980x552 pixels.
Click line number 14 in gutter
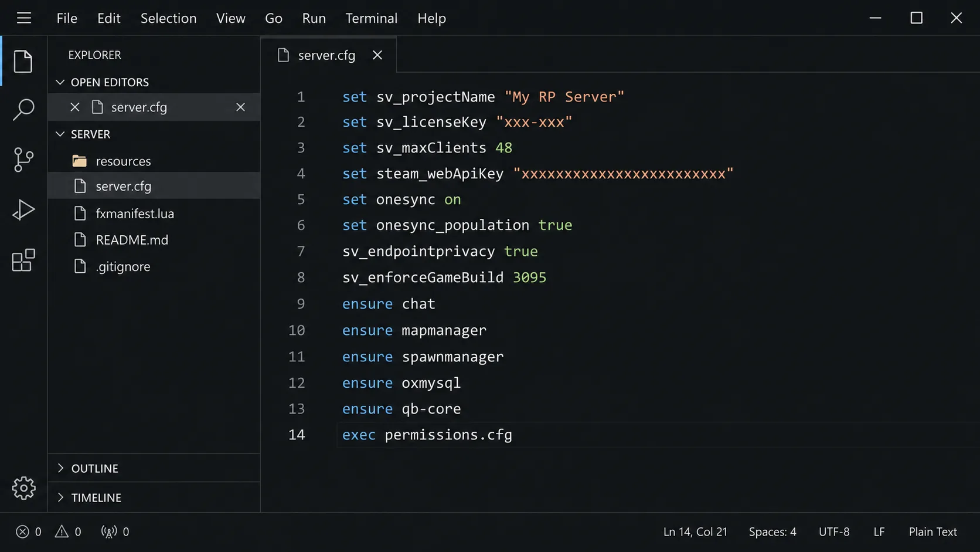[297, 435]
